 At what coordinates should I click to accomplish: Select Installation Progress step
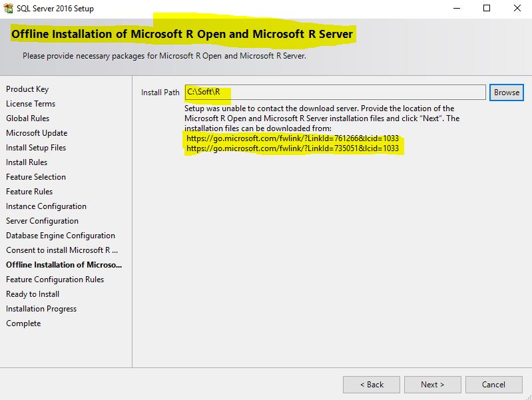(x=41, y=309)
